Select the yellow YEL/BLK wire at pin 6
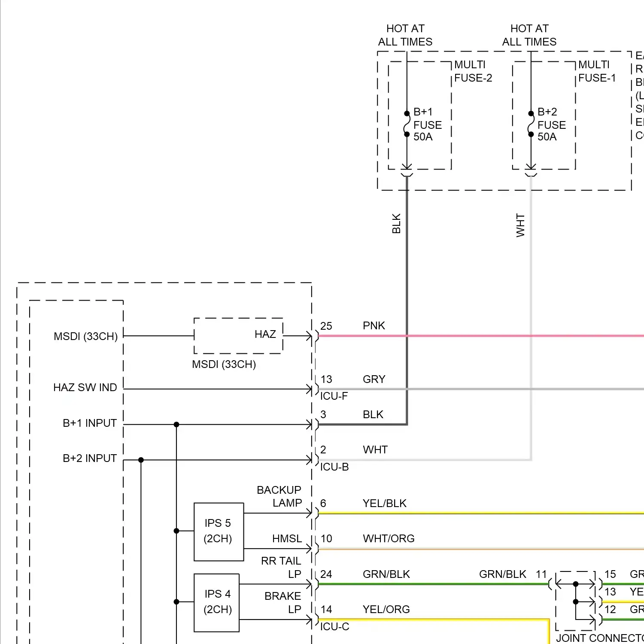The image size is (644, 644). point(472,513)
